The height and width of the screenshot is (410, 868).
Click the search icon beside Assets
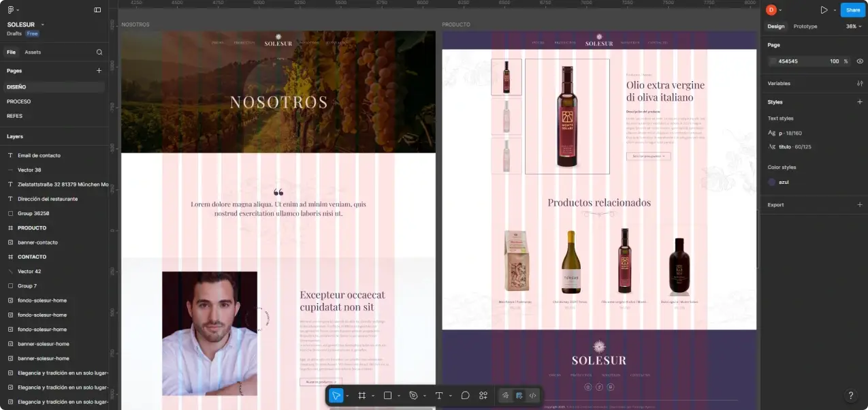pyautogui.click(x=99, y=52)
